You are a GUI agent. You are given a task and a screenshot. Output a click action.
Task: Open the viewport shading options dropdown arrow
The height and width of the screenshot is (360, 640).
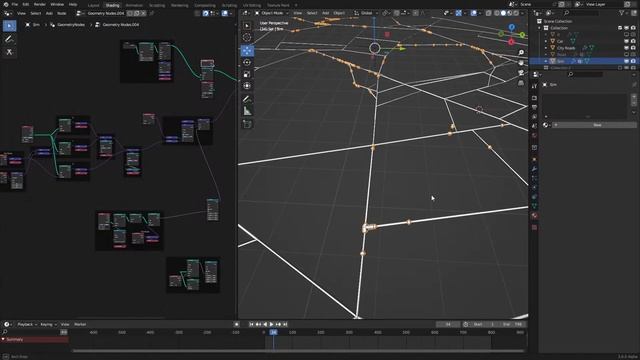pos(523,13)
